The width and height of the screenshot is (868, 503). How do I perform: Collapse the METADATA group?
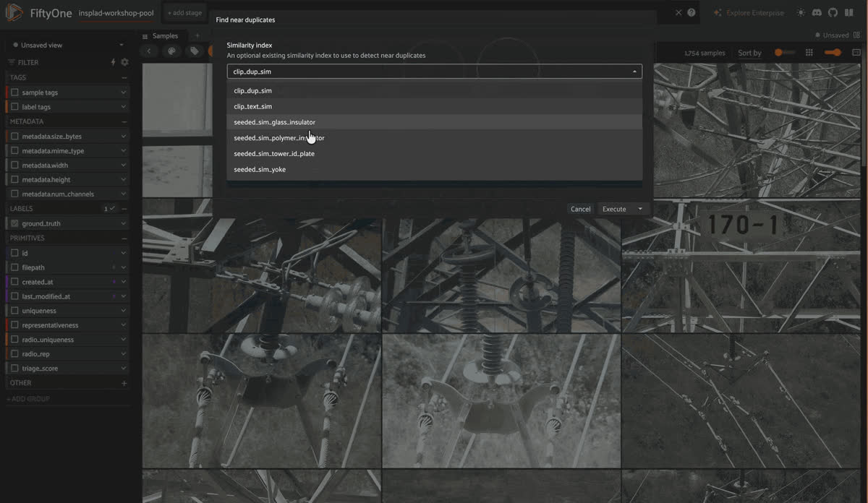tap(124, 121)
